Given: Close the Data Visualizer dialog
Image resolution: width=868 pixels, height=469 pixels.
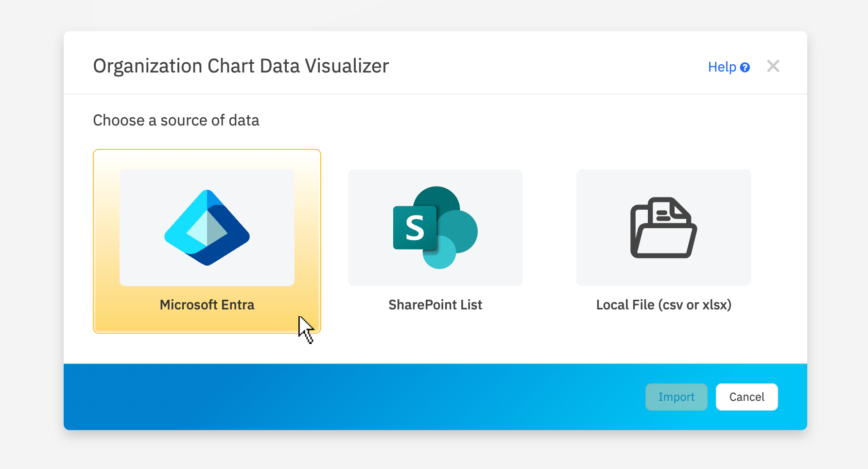Looking at the screenshot, I should tap(773, 66).
